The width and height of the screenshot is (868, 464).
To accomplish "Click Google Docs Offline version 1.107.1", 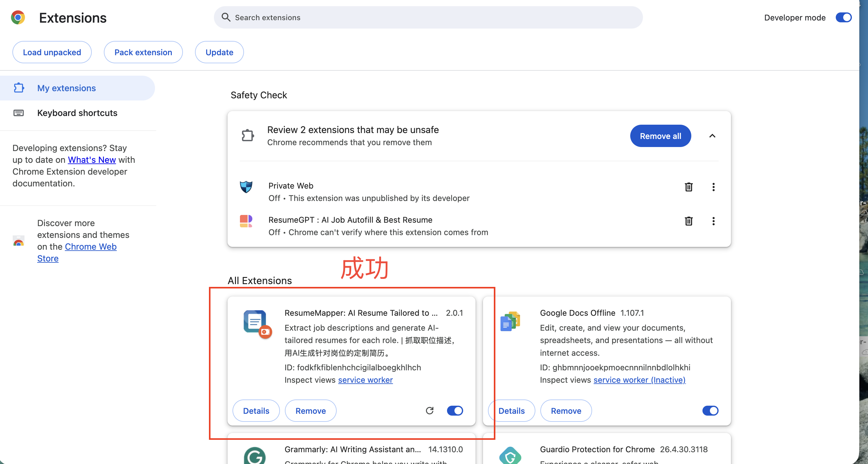I will point(632,313).
